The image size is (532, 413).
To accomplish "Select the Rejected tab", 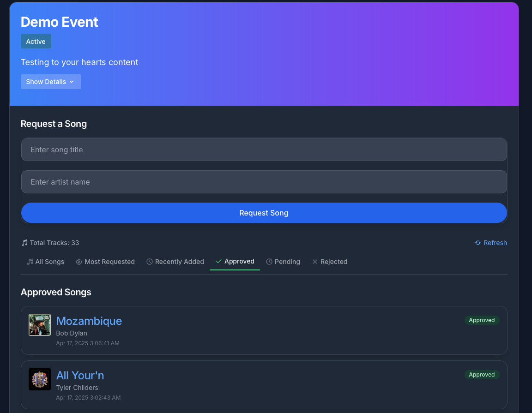I will [x=329, y=262].
